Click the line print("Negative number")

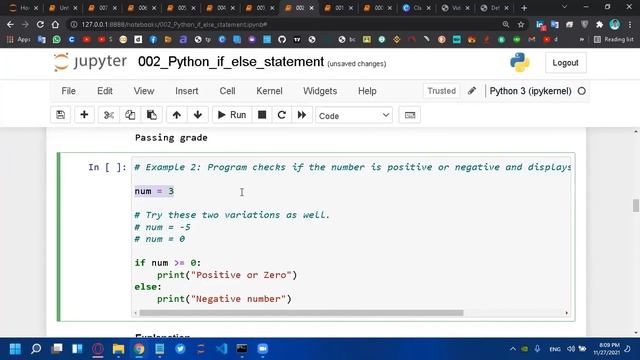click(x=224, y=299)
